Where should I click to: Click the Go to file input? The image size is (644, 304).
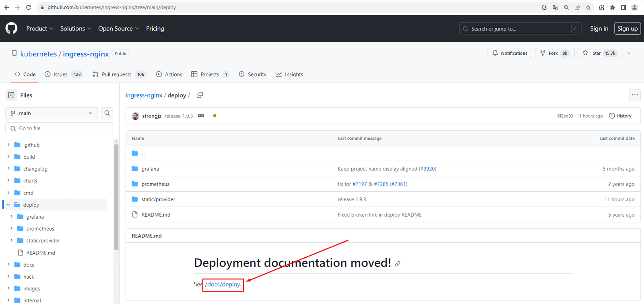[x=59, y=128]
